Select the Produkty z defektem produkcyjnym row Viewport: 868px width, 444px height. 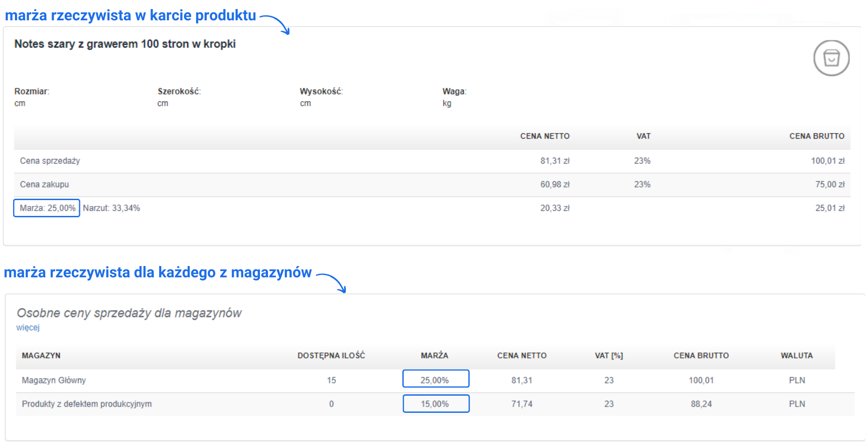tap(87, 404)
